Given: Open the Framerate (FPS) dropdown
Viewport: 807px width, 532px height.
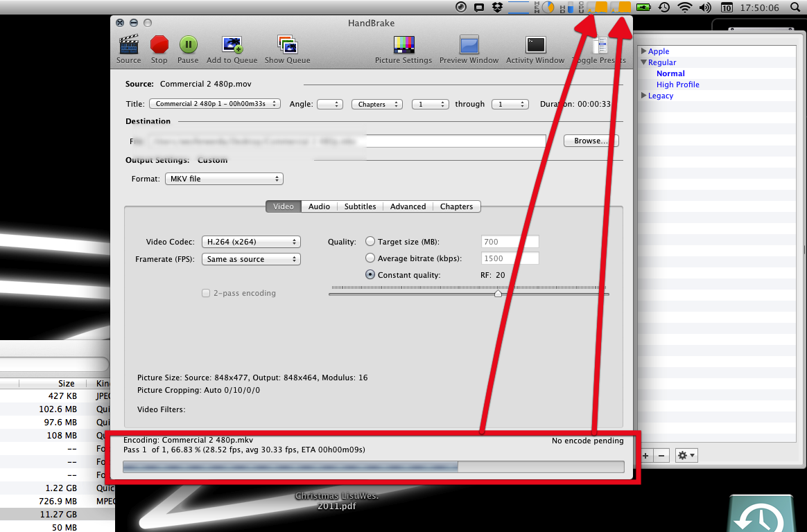Looking at the screenshot, I should (x=251, y=259).
